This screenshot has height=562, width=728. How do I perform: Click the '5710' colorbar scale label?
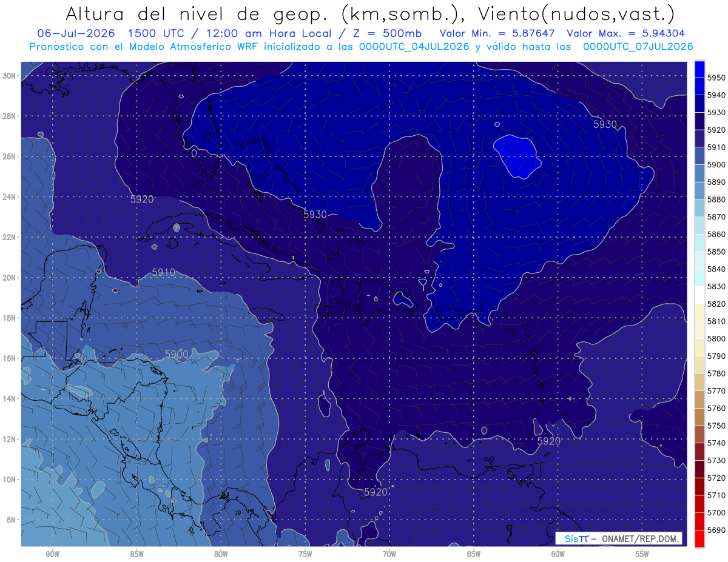(716, 495)
